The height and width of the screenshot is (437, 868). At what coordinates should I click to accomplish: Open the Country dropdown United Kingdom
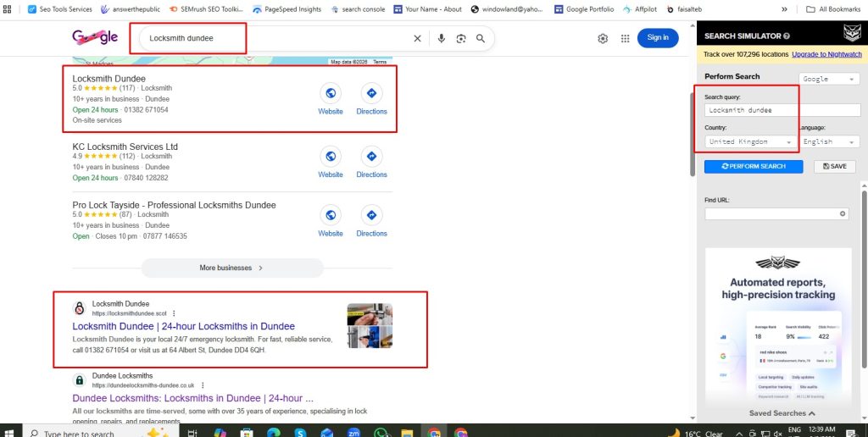click(x=750, y=141)
